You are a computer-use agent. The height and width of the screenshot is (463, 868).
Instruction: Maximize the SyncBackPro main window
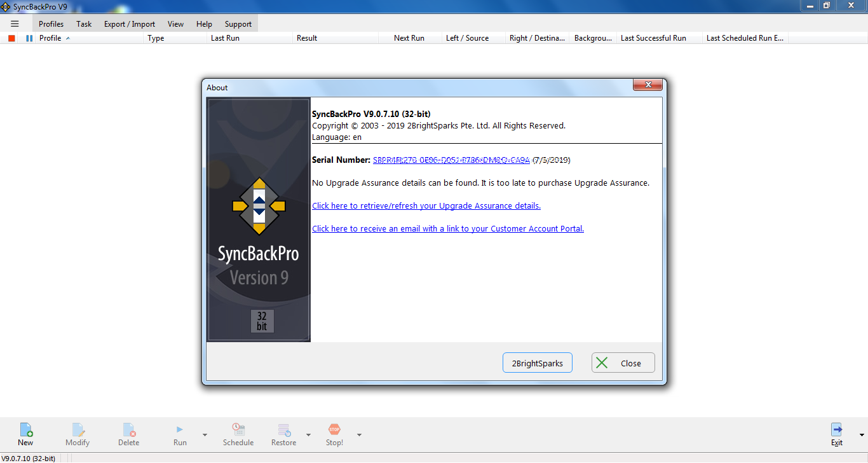[x=827, y=5]
